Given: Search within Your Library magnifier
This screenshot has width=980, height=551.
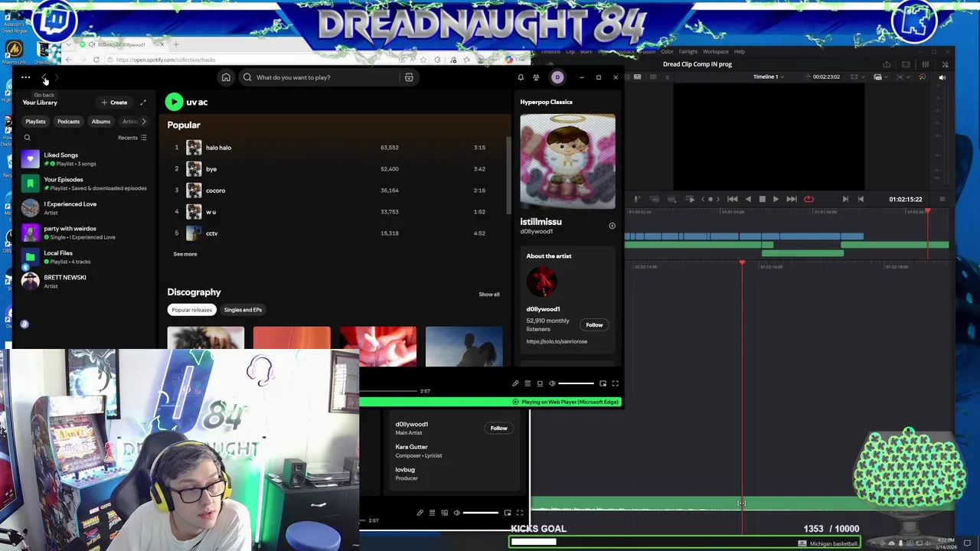Looking at the screenshot, I should coord(28,138).
